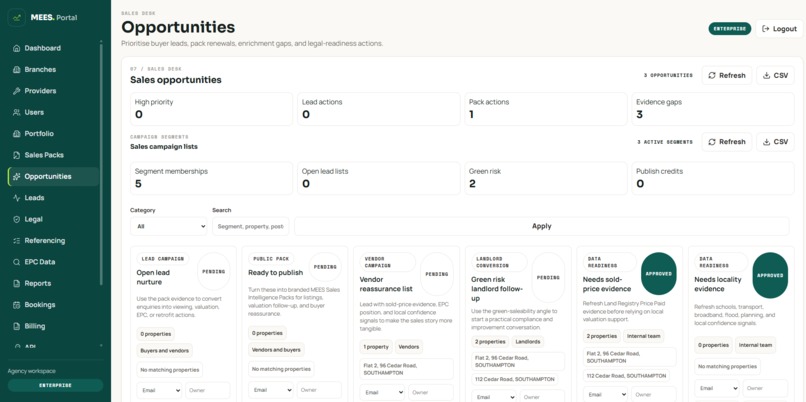Click the Bookings calendar icon
Viewport: 806px width, 402px height.
tap(16, 305)
